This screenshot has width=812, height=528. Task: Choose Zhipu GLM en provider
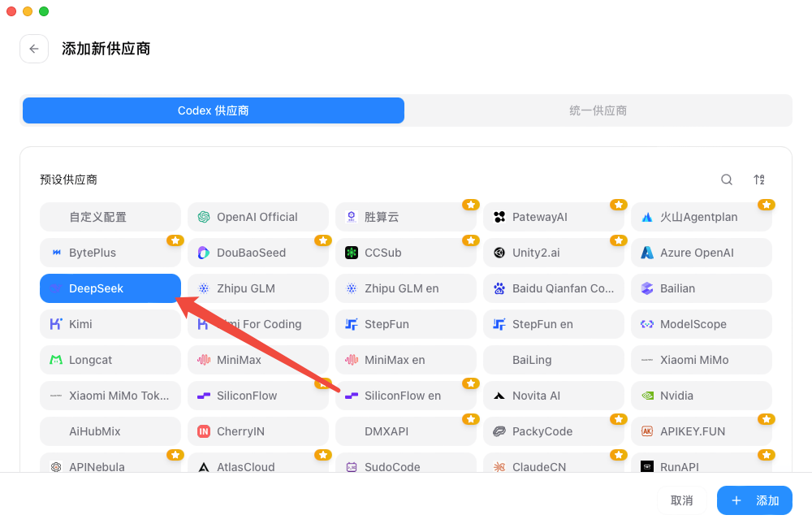tap(406, 288)
